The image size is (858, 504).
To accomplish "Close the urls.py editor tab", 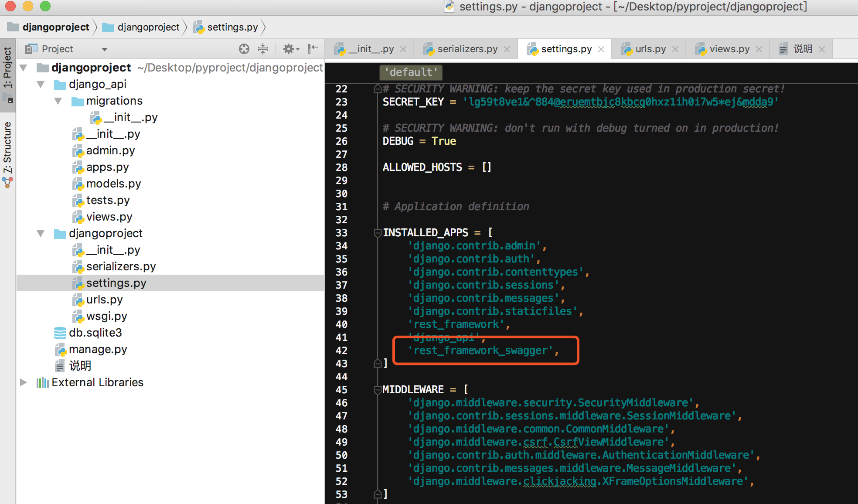I will [675, 49].
